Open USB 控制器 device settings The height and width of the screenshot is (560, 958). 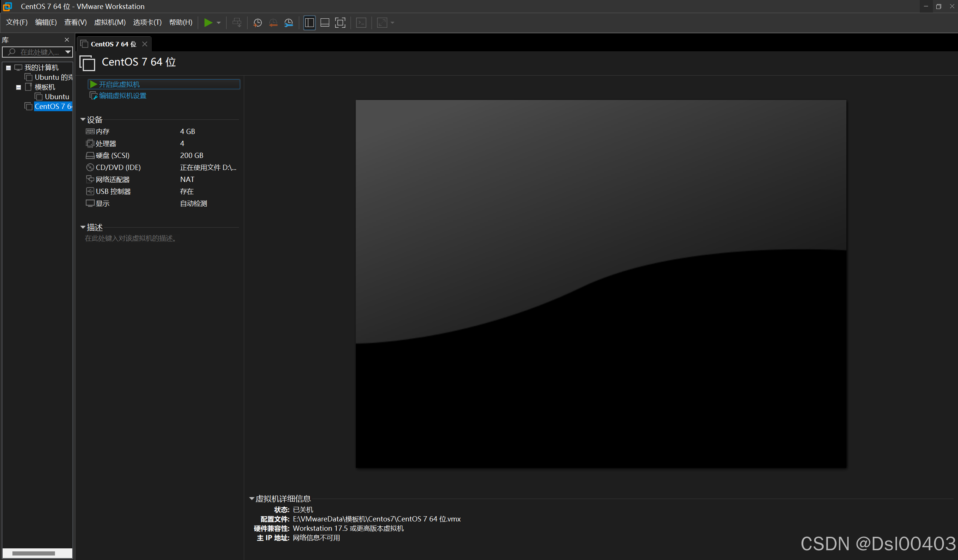tap(113, 192)
